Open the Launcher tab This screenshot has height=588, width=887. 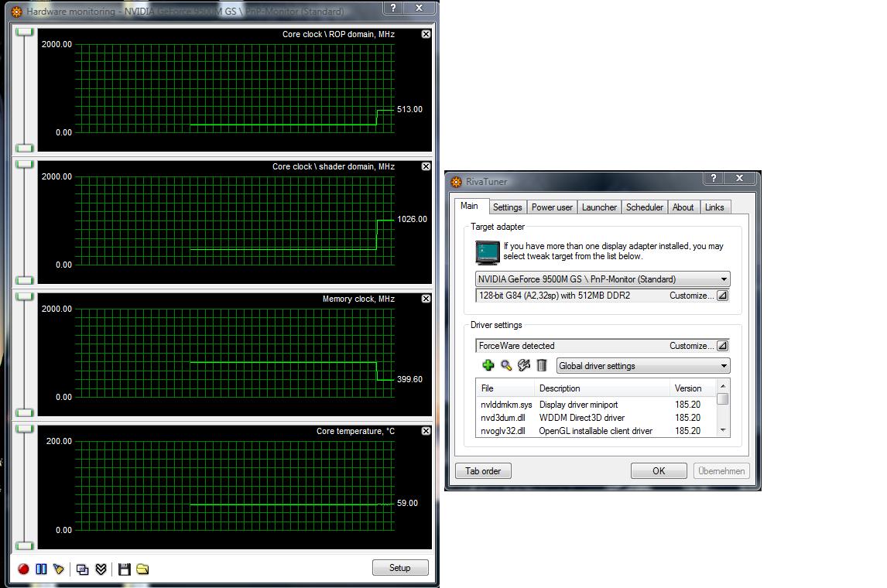(599, 207)
